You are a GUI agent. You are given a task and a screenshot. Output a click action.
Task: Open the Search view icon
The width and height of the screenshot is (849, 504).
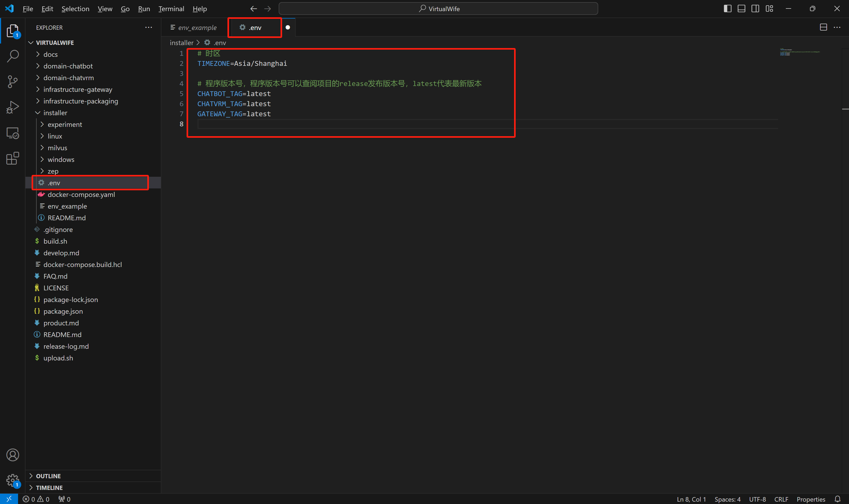(x=12, y=56)
